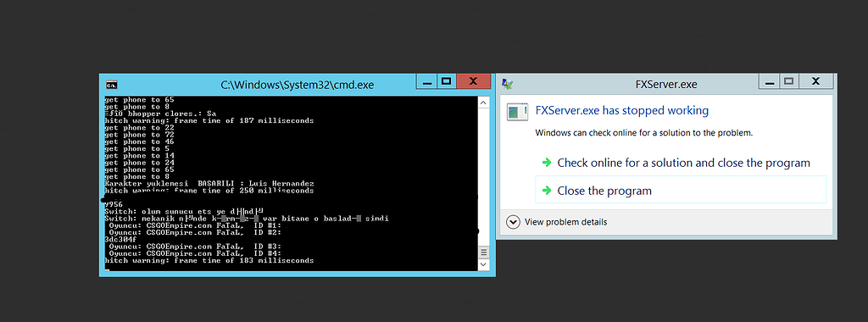
Task: Click the 'get phone to 5' line
Action: pos(137,148)
